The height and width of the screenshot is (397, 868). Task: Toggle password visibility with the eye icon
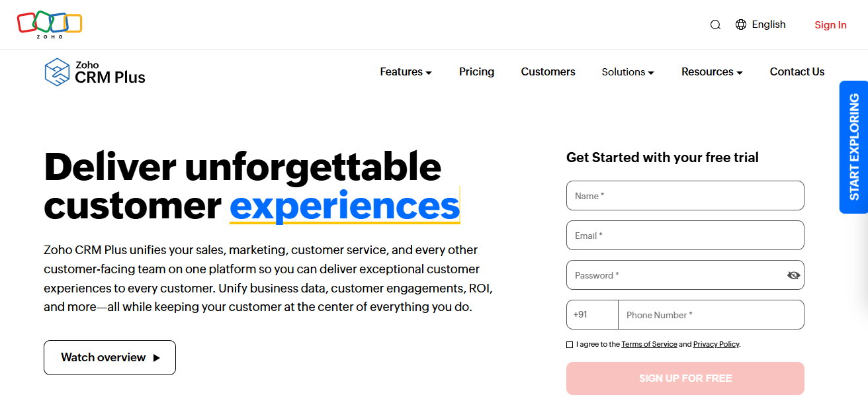click(x=793, y=275)
